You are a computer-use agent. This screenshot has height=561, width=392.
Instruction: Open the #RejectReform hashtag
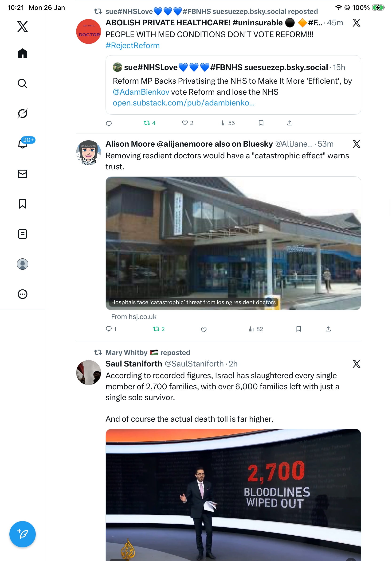tap(133, 45)
